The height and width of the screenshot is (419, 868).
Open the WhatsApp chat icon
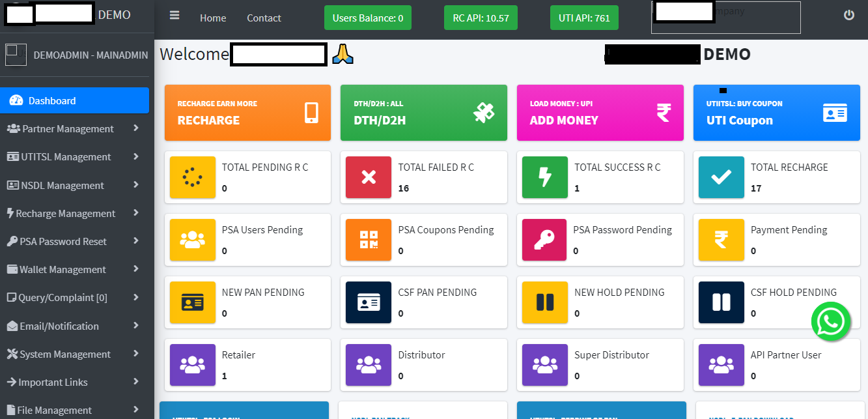[832, 321]
